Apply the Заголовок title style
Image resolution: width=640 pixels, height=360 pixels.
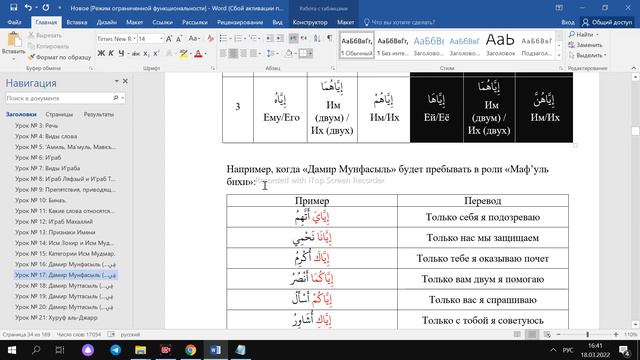500,45
